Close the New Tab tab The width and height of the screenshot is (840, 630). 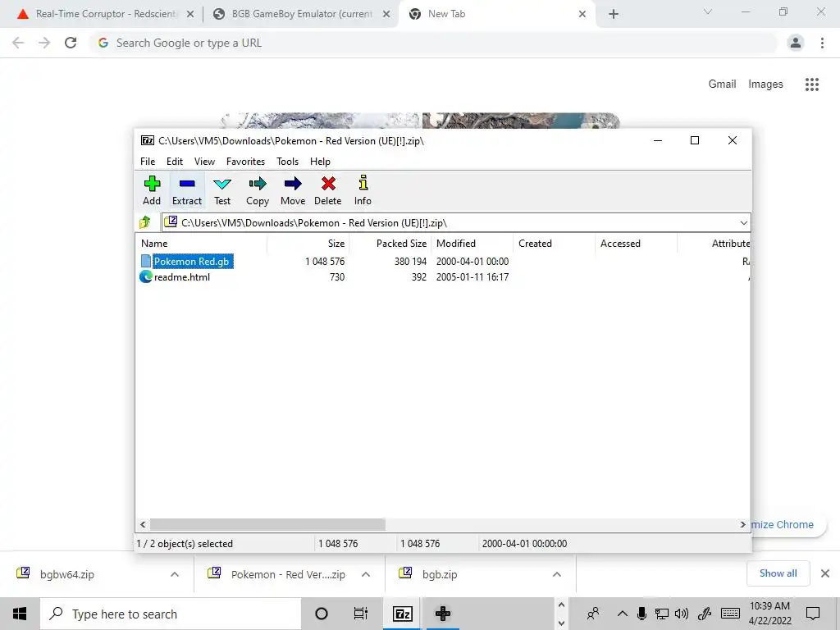click(582, 15)
